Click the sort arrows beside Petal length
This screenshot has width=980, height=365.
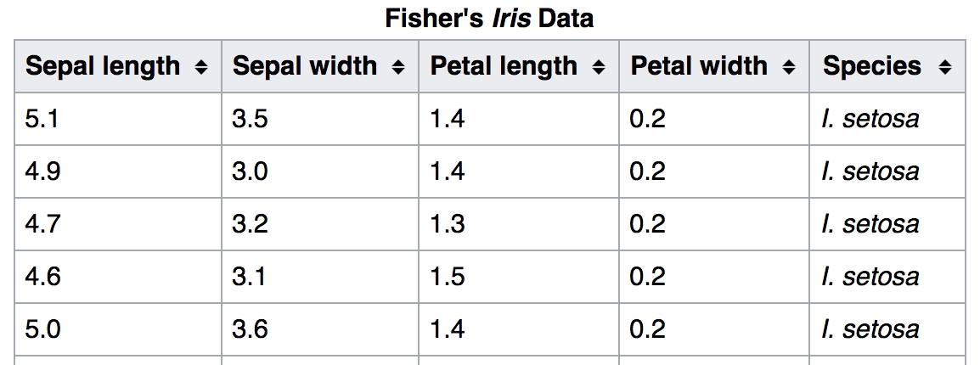pos(599,67)
